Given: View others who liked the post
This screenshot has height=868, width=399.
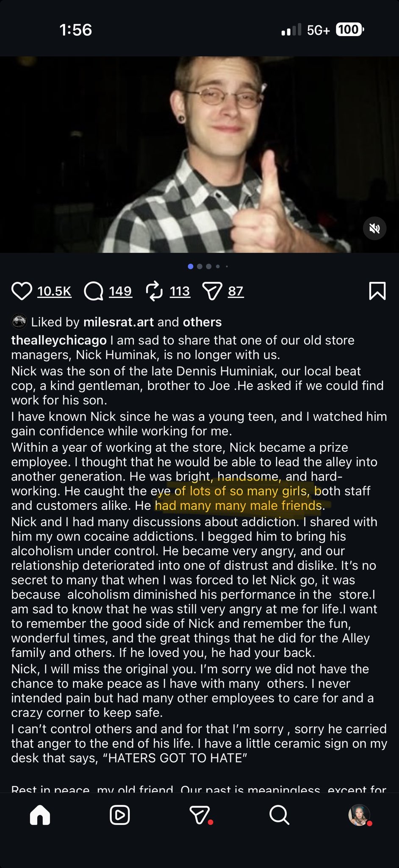Looking at the screenshot, I should (x=202, y=322).
